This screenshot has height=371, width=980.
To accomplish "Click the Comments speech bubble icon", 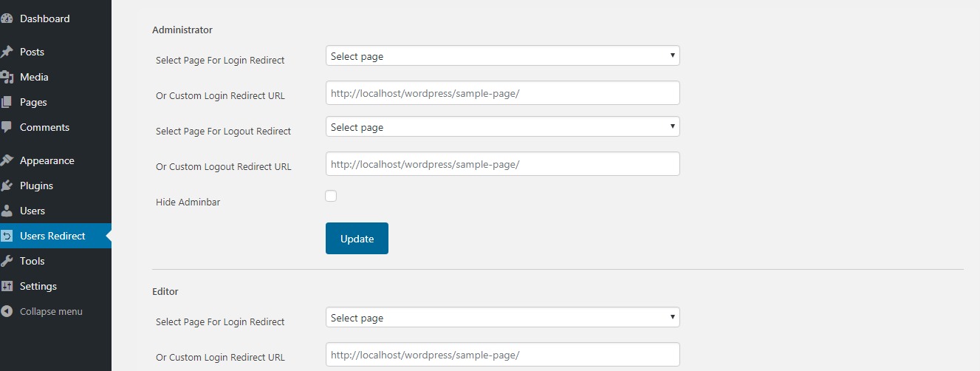I will (7, 127).
